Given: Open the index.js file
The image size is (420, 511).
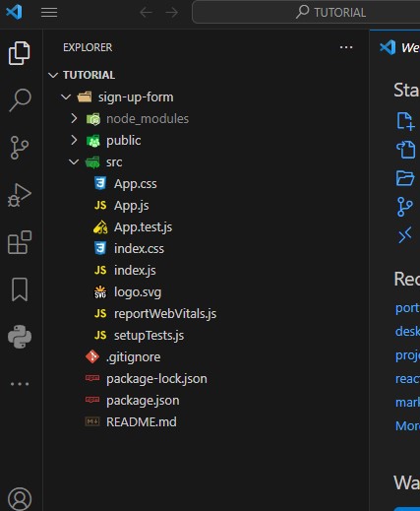Looking at the screenshot, I should (x=206, y=271).
